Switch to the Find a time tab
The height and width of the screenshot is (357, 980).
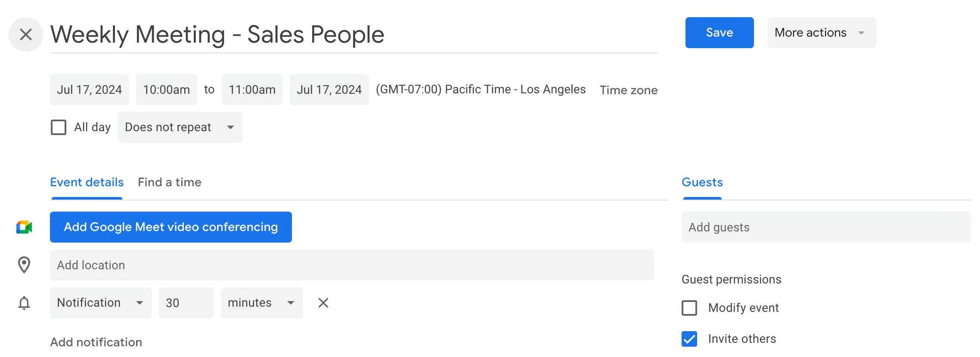169,182
